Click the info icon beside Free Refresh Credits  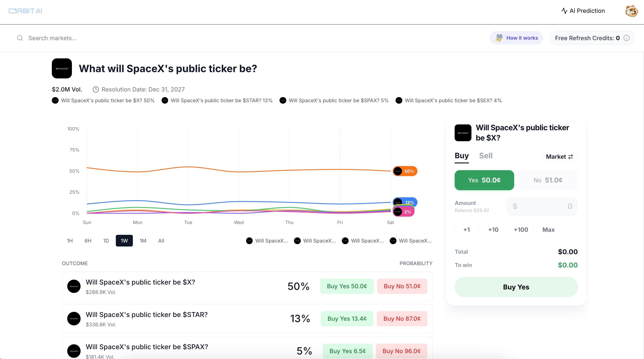coord(626,38)
